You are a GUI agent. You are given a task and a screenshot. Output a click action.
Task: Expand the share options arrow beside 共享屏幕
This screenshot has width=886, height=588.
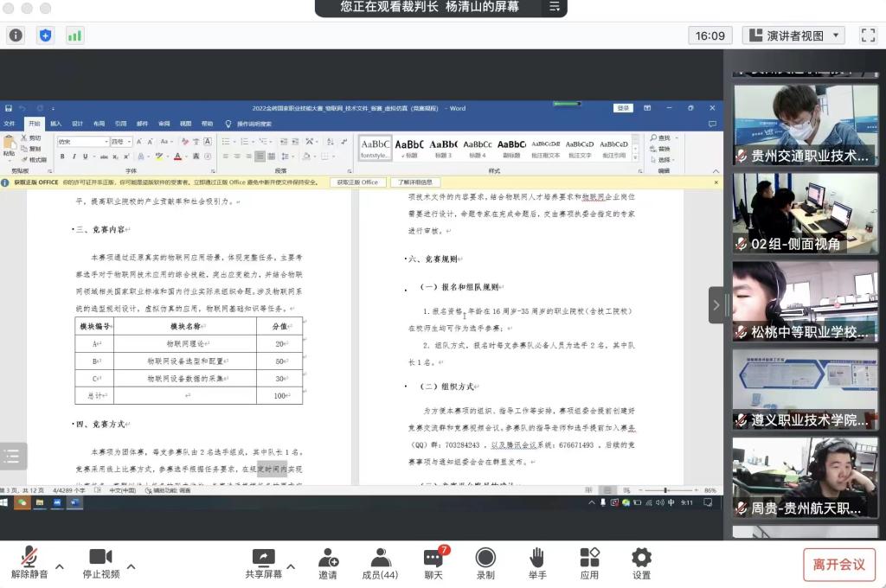[x=291, y=566]
